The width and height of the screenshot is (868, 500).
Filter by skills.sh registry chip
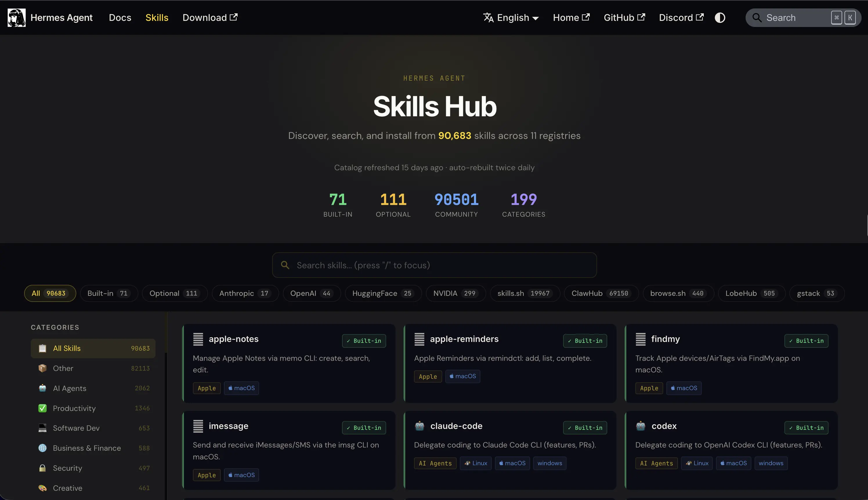pyautogui.click(x=525, y=294)
